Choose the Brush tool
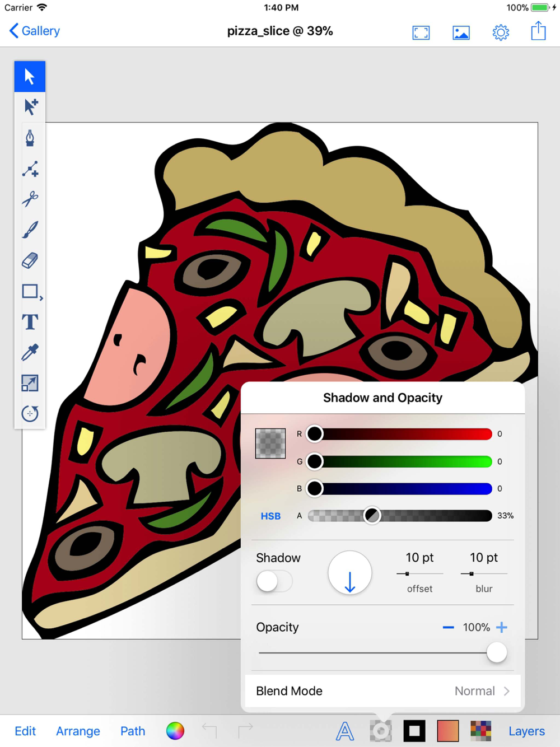 click(x=30, y=230)
